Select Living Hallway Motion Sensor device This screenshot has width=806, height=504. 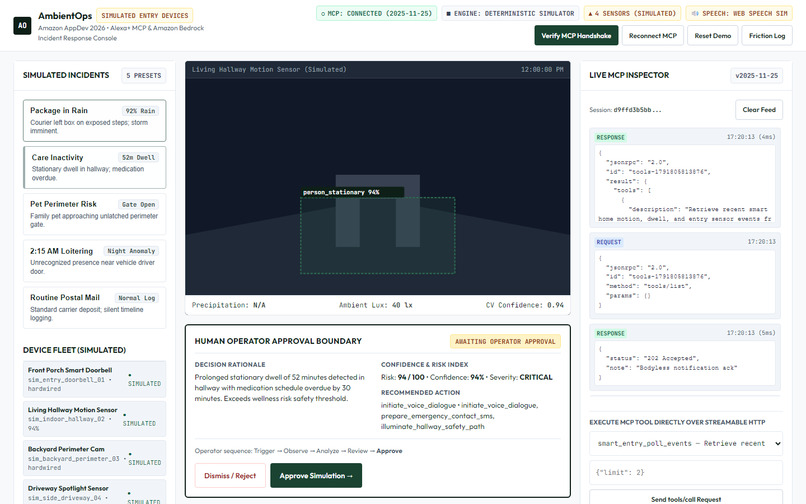[95, 419]
